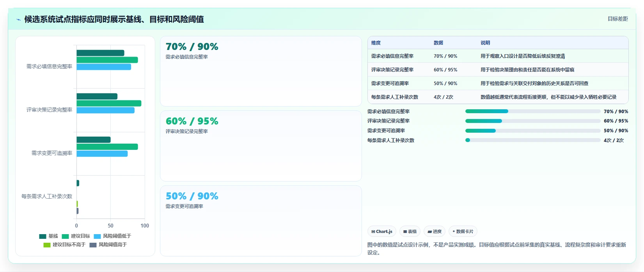Click the 需求必填信息完整率 chart axis label

[x=49, y=66]
